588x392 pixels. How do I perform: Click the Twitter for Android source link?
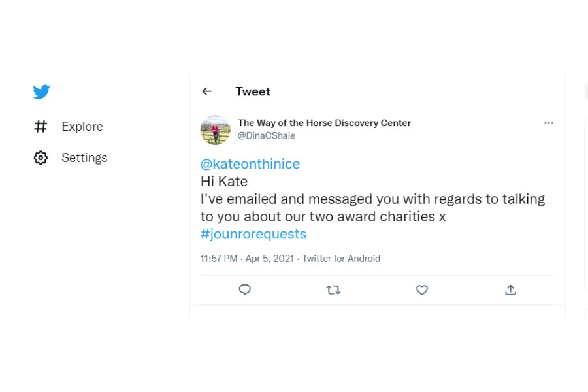[341, 259]
